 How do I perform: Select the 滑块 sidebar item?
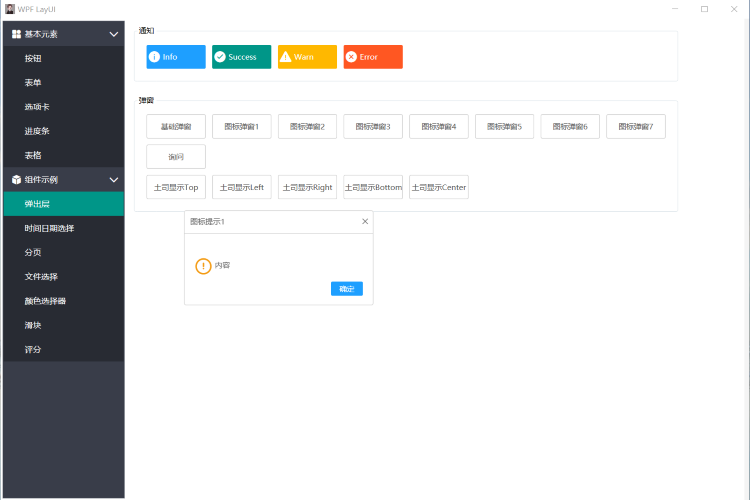(64, 325)
